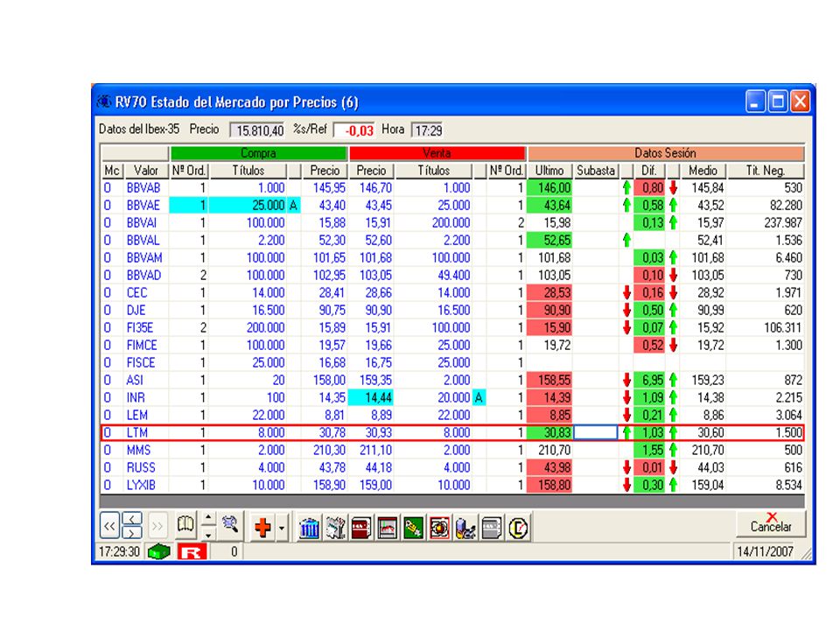
Task: Select the BBVAE row name
Action: click(x=143, y=205)
